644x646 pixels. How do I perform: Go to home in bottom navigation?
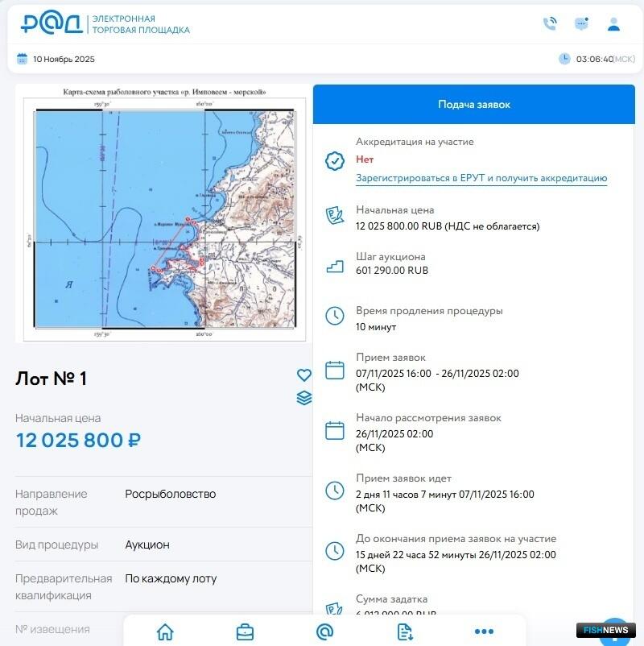click(165, 632)
